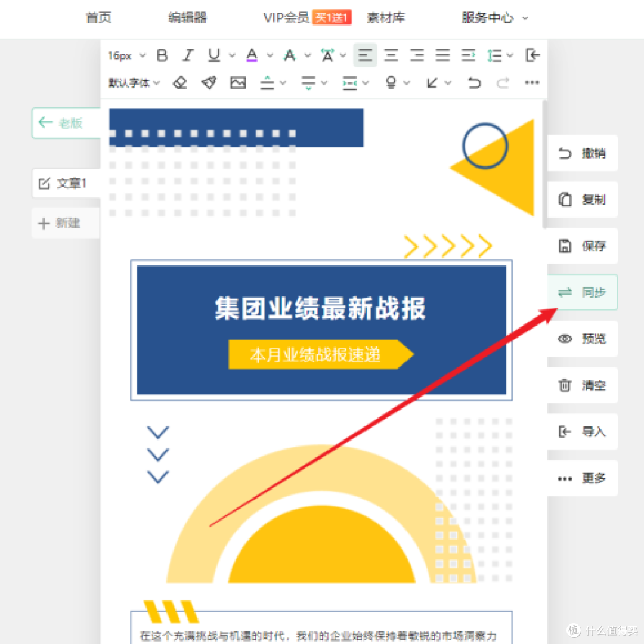Click the letter spacing icon
The width and height of the screenshot is (644, 644).
point(327,55)
